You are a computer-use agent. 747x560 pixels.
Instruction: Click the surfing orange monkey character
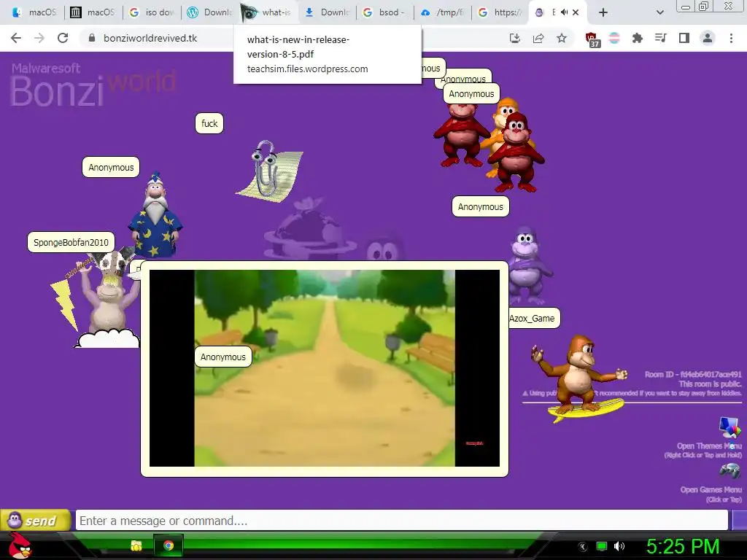(578, 378)
